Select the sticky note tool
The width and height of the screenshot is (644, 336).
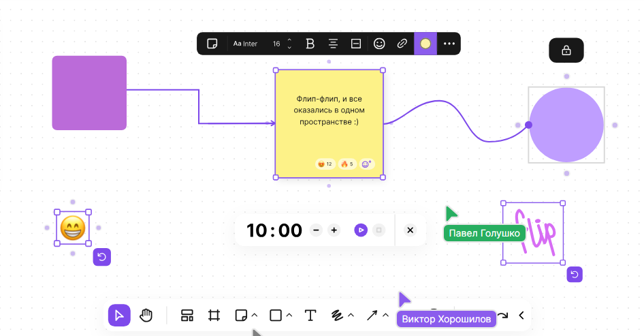click(x=240, y=315)
